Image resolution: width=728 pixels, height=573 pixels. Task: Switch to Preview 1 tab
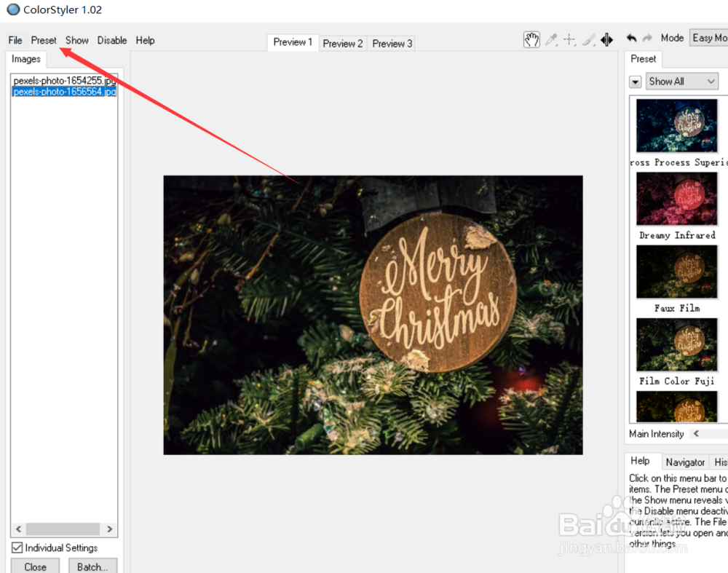click(x=293, y=42)
